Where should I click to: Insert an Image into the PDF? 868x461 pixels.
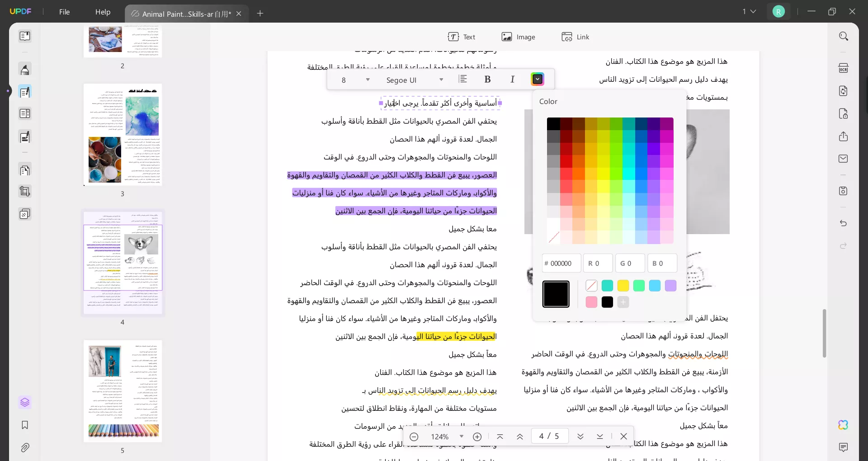(x=519, y=37)
